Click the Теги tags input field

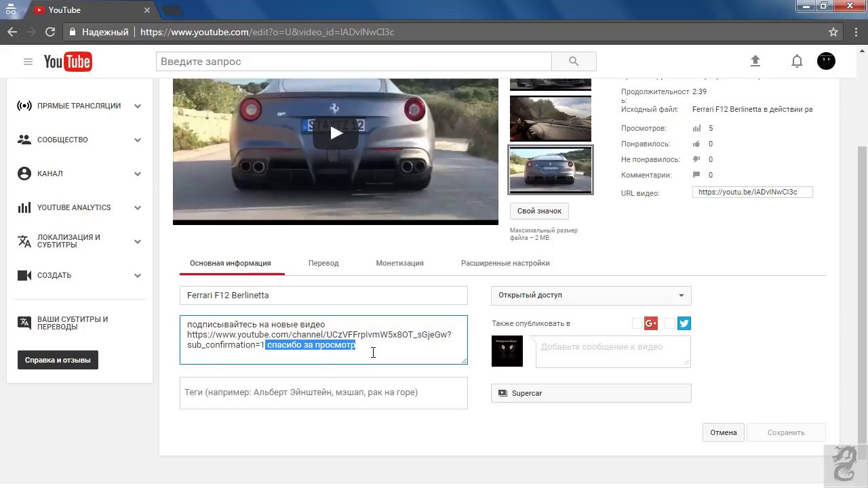click(x=323, y=393)
